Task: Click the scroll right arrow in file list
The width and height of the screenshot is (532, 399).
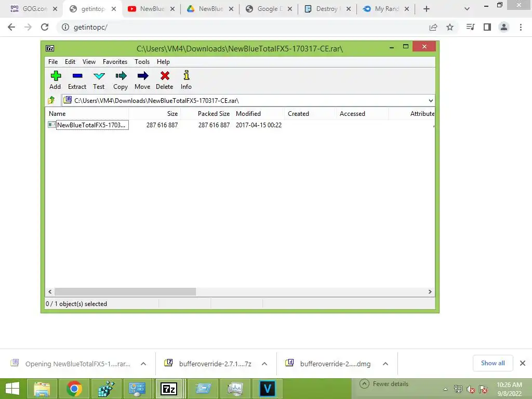Action: coord(430,292)
